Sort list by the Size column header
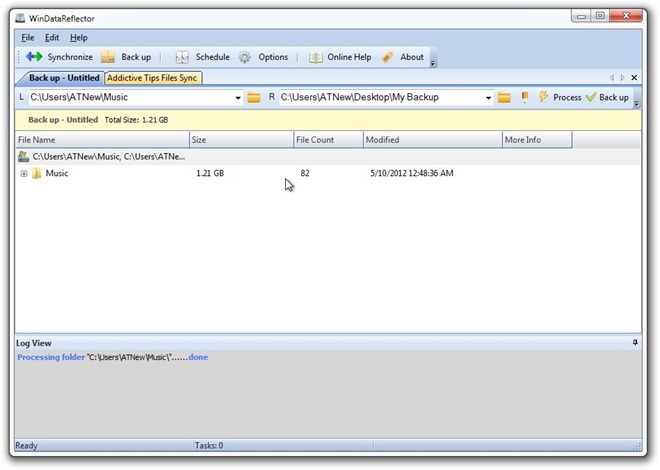The height and width of the screenshot is (470, 660). (x=240, y=140)
